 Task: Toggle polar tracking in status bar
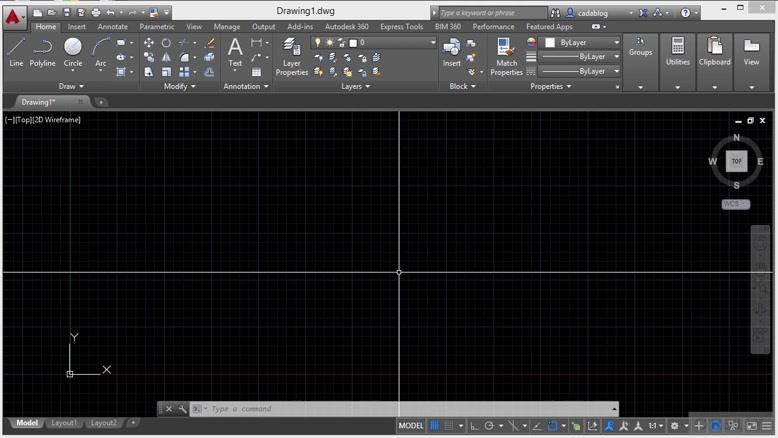489,426
